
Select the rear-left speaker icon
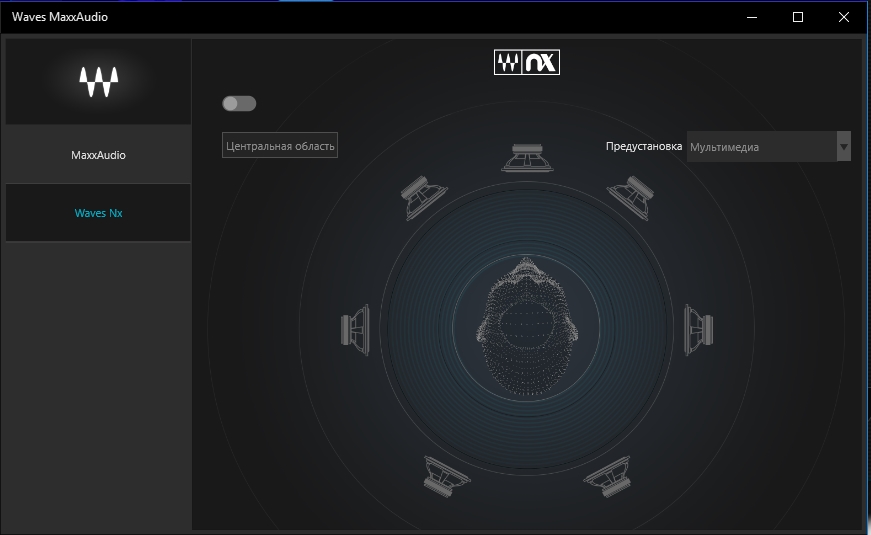[x=447, y=477]
